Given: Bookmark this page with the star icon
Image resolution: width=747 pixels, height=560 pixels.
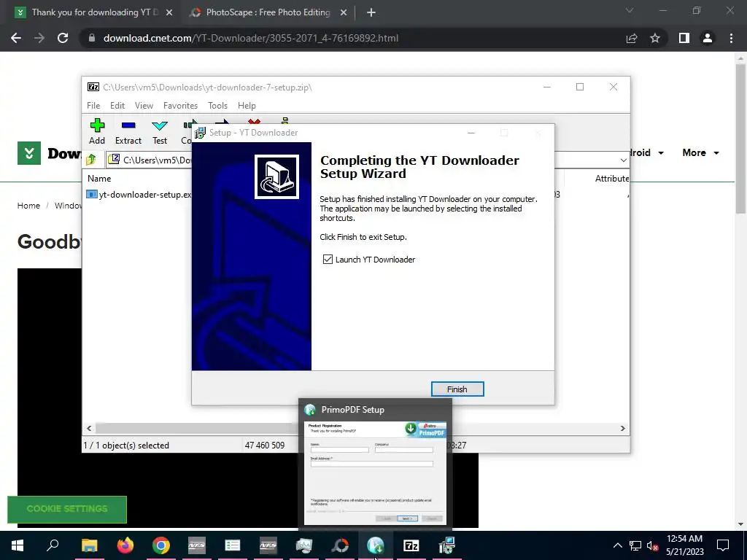Looking at the screenshot, I should [x=655, y=38].
